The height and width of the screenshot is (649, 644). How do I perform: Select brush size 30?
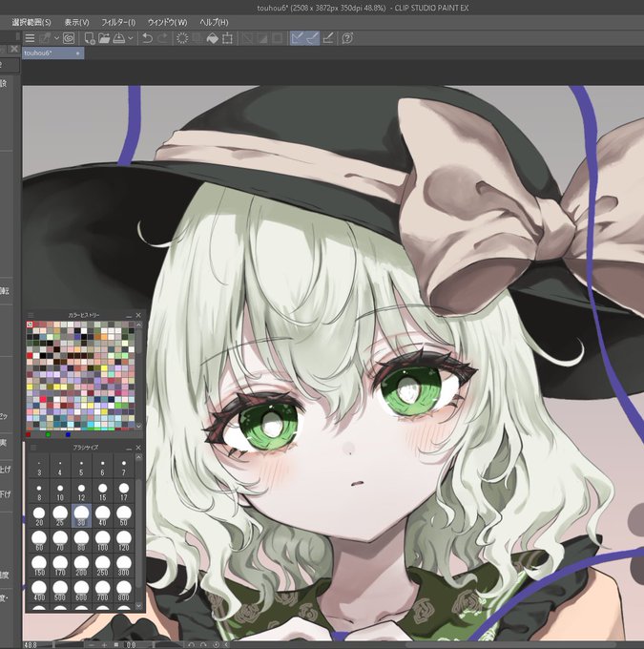pos(81,515)
